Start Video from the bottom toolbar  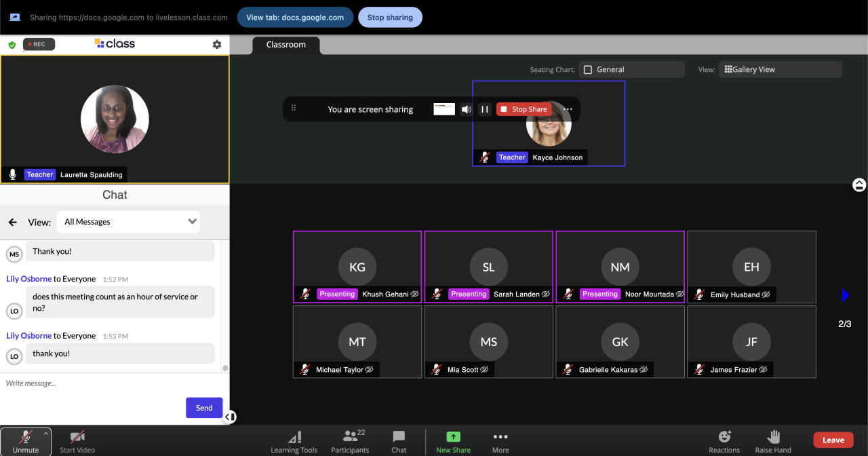[77, 442]
